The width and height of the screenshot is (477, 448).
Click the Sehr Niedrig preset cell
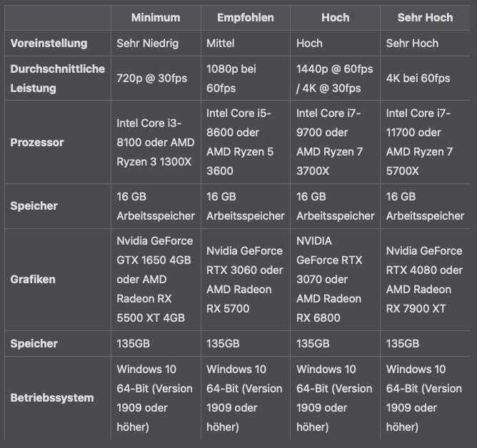147,43
